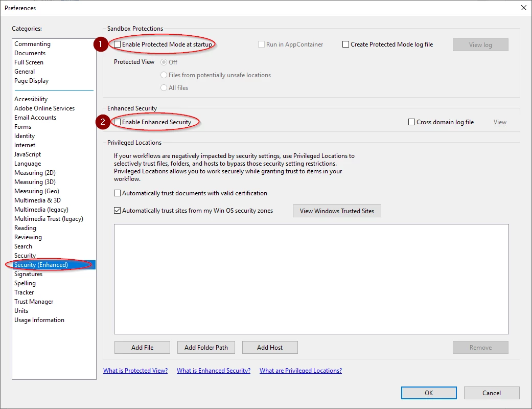Open the Units category

coord(21,311)
